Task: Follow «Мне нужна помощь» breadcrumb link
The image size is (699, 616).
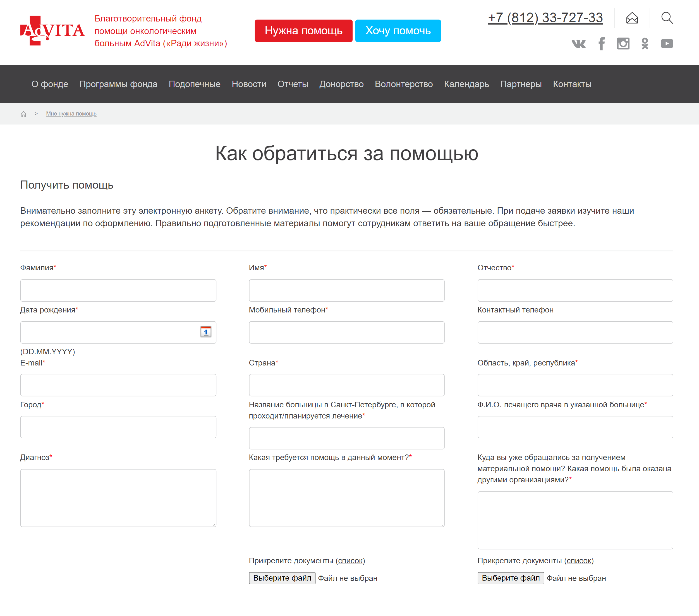Action: (x=71, y=114)
